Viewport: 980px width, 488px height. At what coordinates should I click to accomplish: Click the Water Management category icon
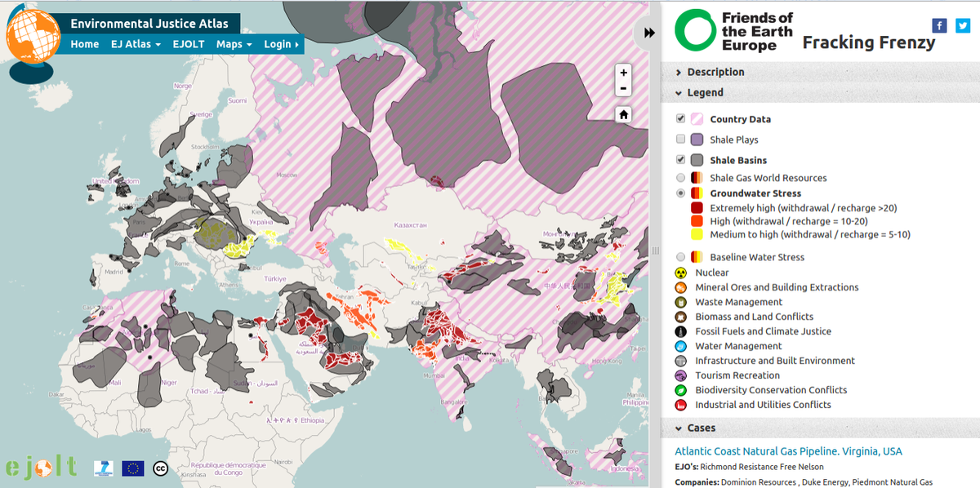click(680, 346)
